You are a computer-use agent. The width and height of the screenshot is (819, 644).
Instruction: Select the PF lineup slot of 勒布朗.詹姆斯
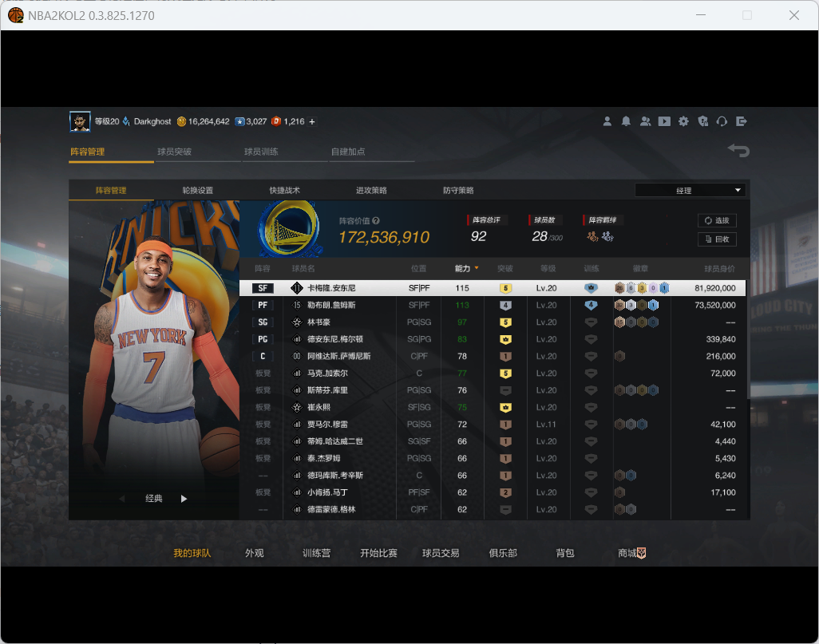coord(263,305)
